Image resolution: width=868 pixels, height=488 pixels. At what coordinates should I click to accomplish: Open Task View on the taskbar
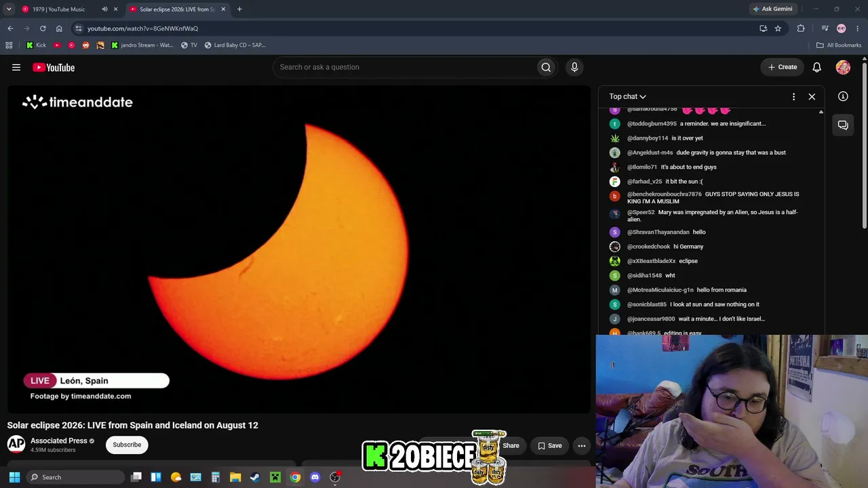(136, 477)
